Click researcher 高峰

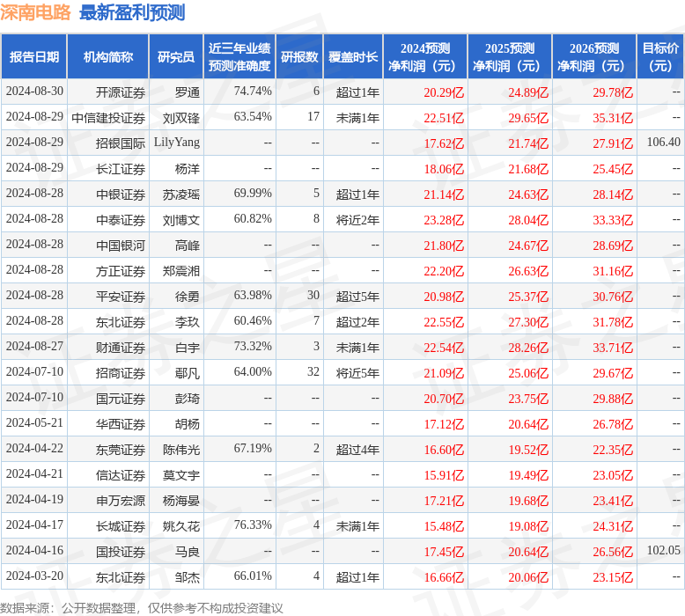[188, 246]
